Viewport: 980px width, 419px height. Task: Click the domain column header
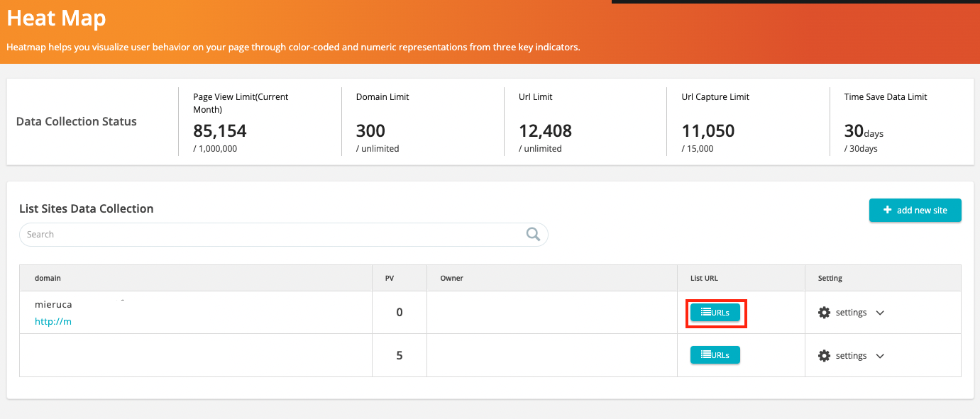point(48,278)
